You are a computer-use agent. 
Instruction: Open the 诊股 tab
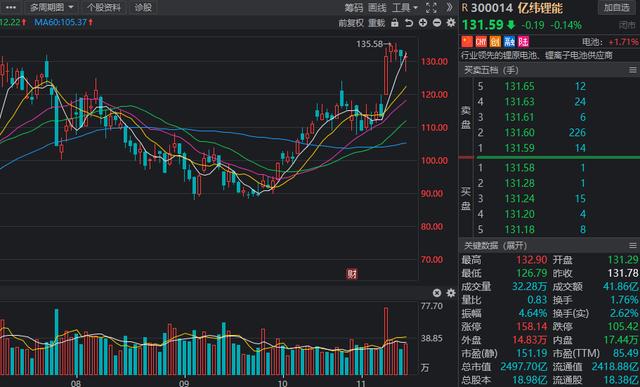[x=143, y=7]
